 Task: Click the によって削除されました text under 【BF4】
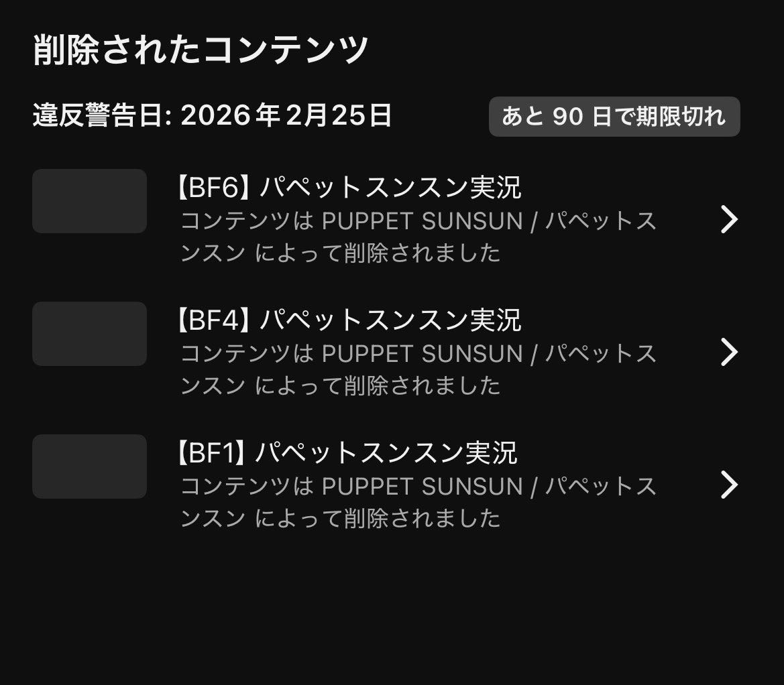tap(378, 386)
